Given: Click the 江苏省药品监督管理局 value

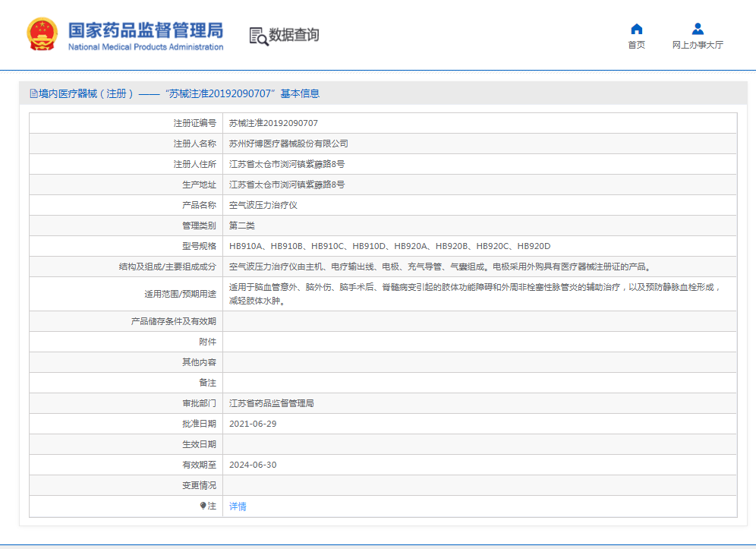Looking at the screenshot, I should tap(272, 403).
